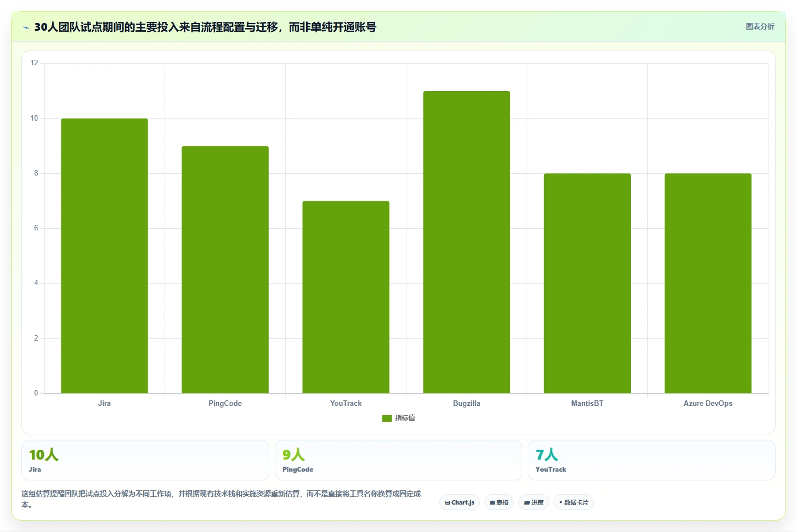
Task: Click the YouTrack x-axis label
Action: pos(346,403)
